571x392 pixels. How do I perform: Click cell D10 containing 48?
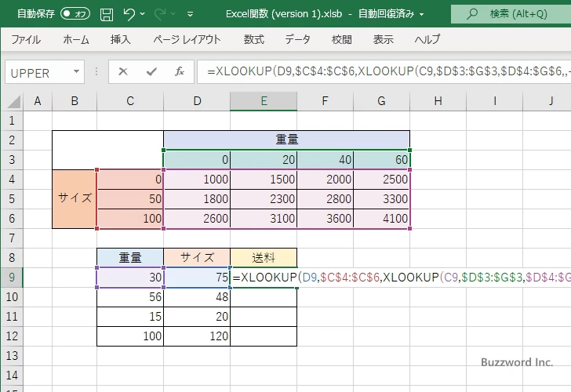(x=197, y=297)
